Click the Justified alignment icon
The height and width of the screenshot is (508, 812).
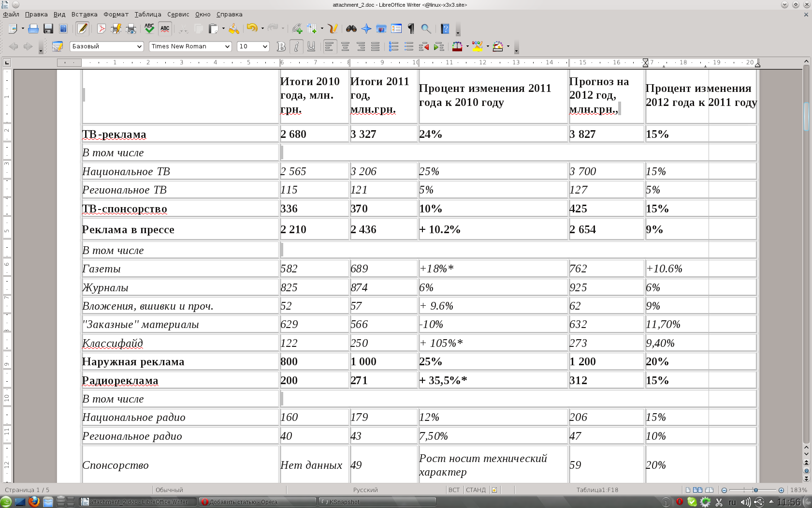click(375, 46)
